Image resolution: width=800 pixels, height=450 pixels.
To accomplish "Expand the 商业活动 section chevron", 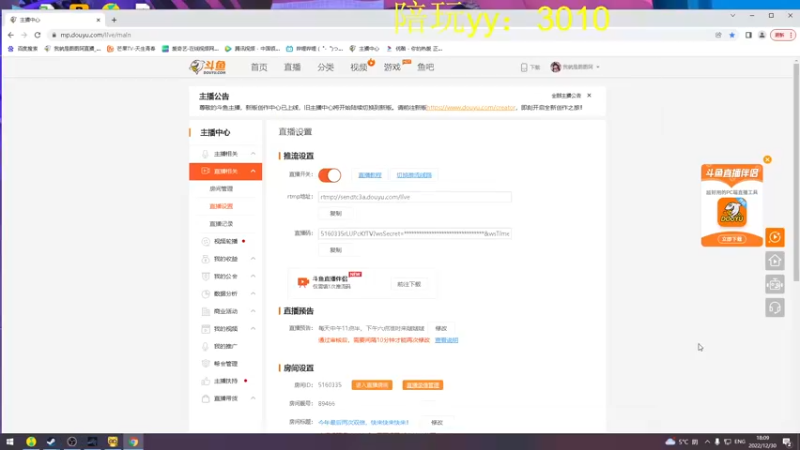I will tap(253, 311).
